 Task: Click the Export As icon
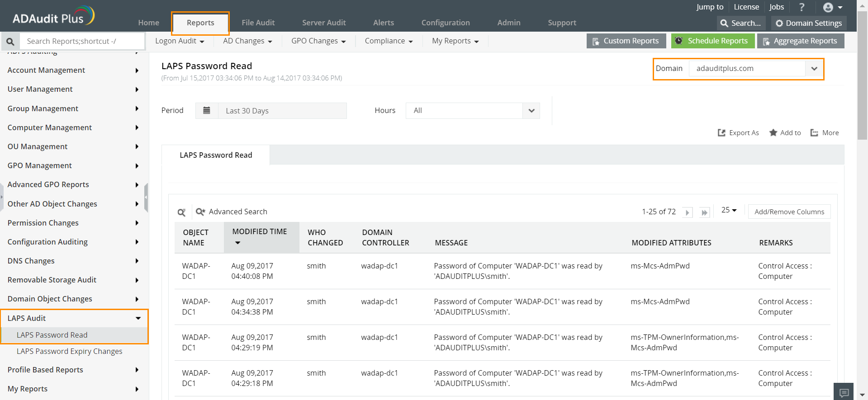click(721, 133)
